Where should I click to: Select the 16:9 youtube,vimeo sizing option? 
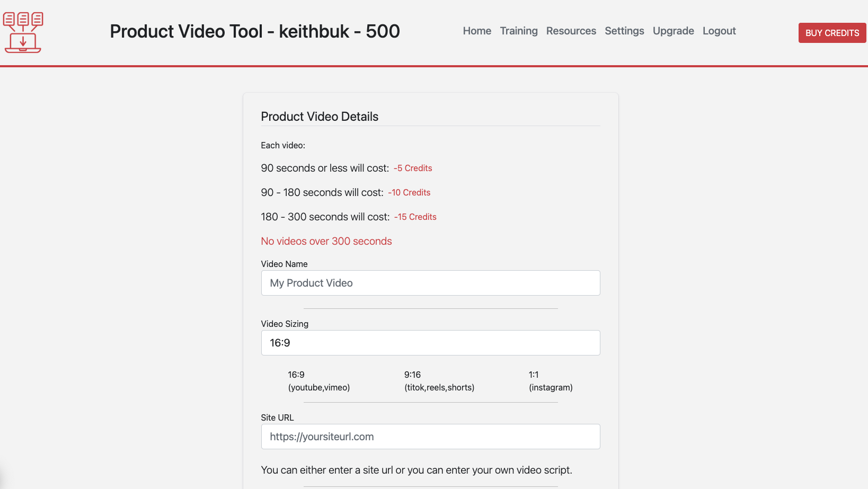318,380
